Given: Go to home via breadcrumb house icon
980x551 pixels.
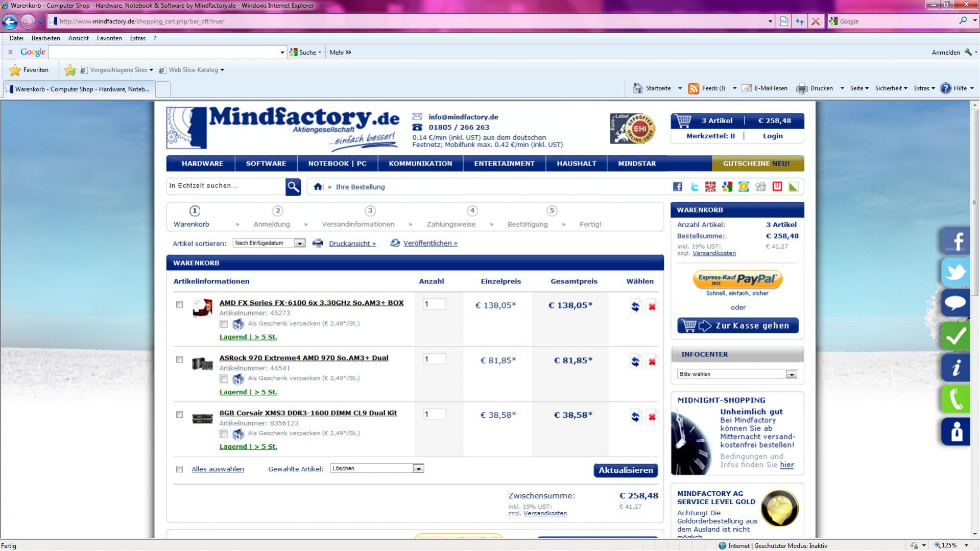Looking at the screenshot, I should click(x=318, y=186).
